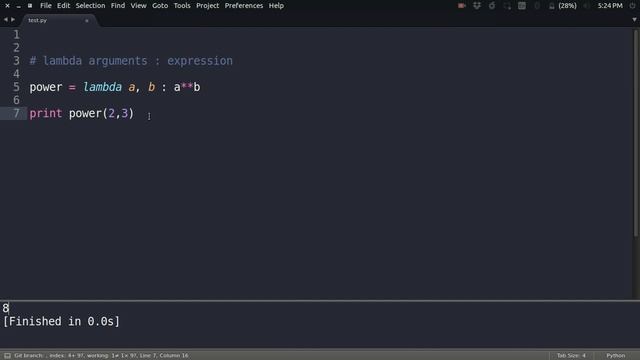Image resolution: width=640 pixels, height=360 pixels.
Task: Click Line 7, Column 16 status entry
Action: (x=164, y=356)
